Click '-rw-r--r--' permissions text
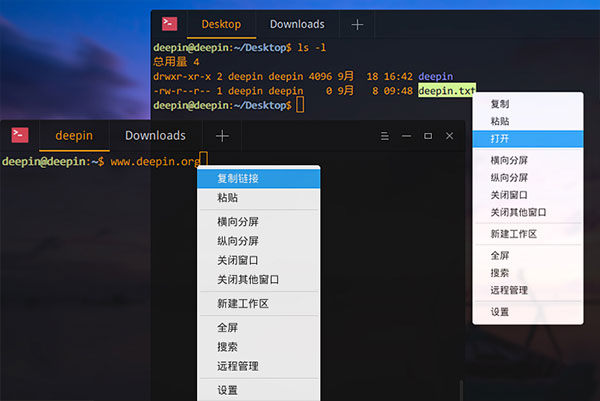 tap(182, 91)
